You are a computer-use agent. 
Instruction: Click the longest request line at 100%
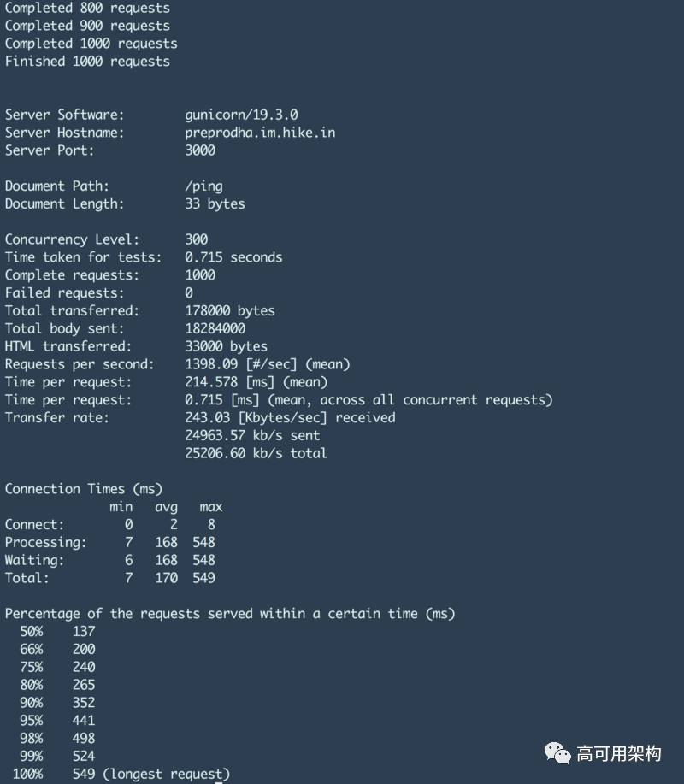121,774
